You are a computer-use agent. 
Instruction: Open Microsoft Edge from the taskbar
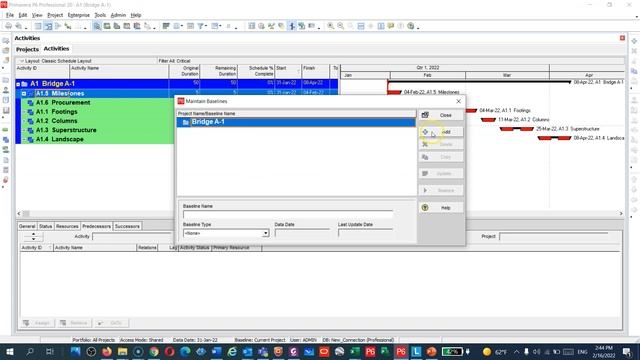tap(185, 351)
